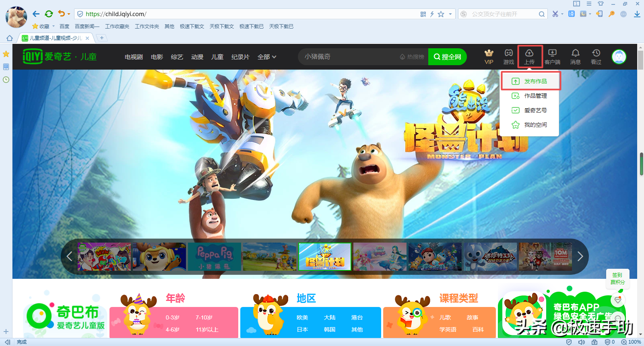
Task: Select the 0-3岁 age filter
Action: (172, 317)
